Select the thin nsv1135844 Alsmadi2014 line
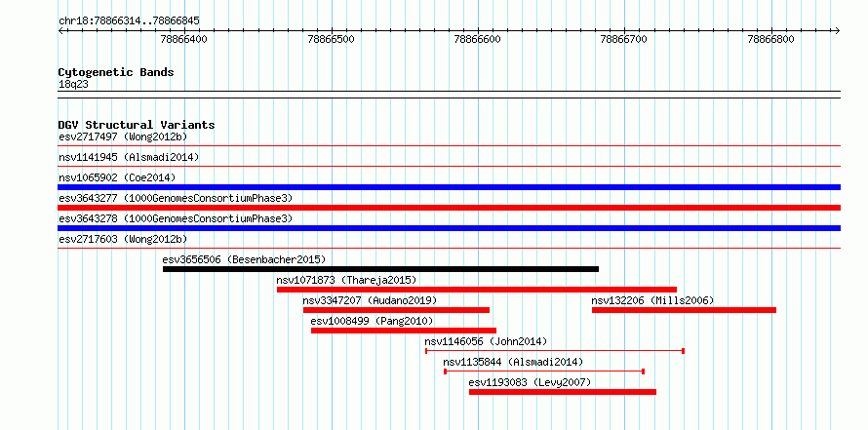The height and width of the screenshot is (430, 868). [544, 371]
